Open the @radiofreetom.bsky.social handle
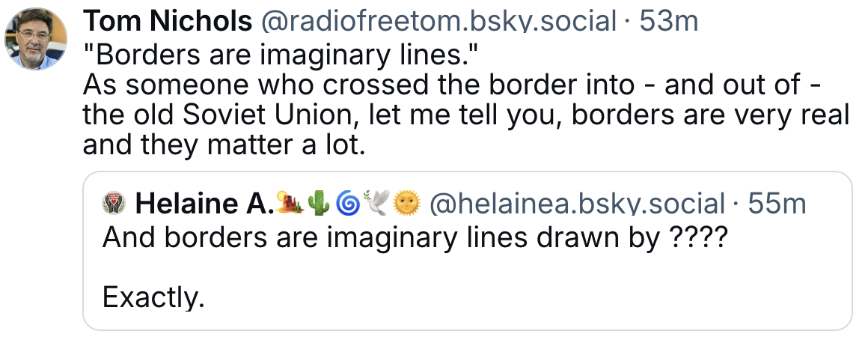 (438, 22)
